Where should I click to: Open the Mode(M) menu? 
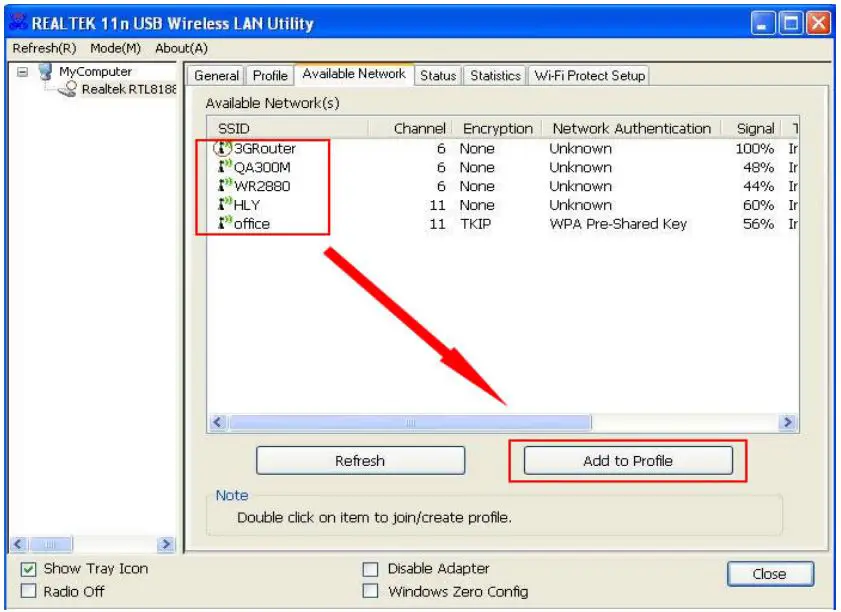[115, 48]
